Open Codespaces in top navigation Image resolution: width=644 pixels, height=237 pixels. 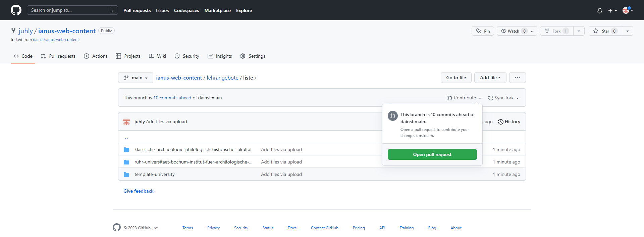coord(186,10)
